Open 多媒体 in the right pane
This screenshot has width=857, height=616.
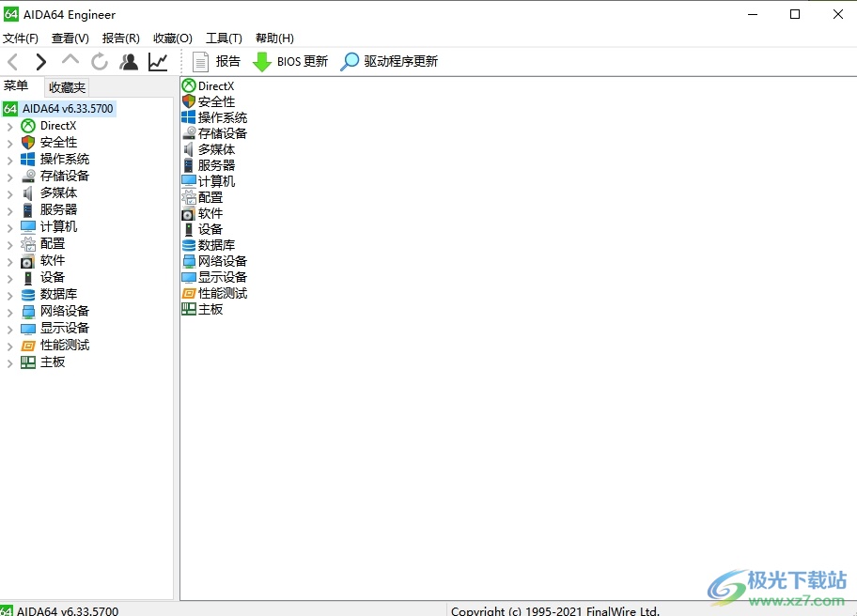[x=209, y=149]
